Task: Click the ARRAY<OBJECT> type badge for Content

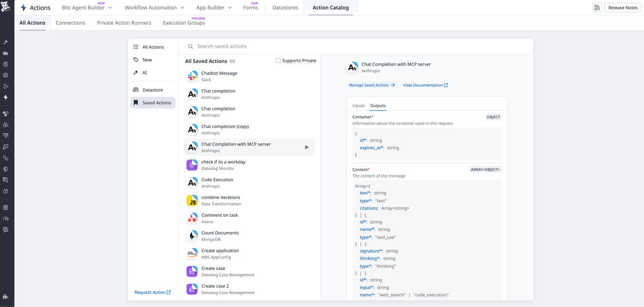Action: tap(485, 170)
